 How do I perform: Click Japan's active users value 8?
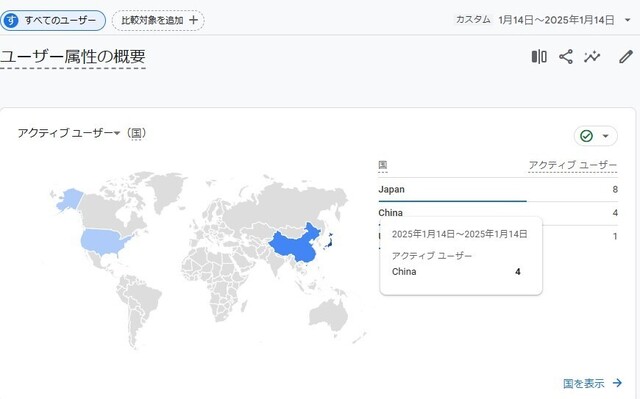tap(615, 189)
